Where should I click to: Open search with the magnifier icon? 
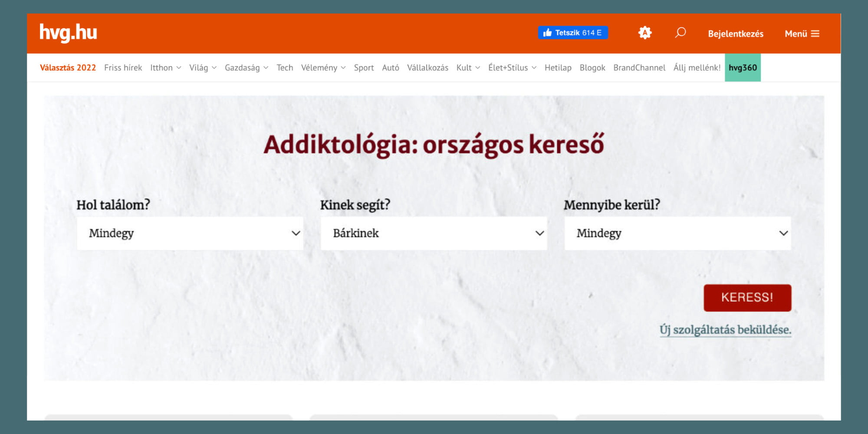point(680,33)
